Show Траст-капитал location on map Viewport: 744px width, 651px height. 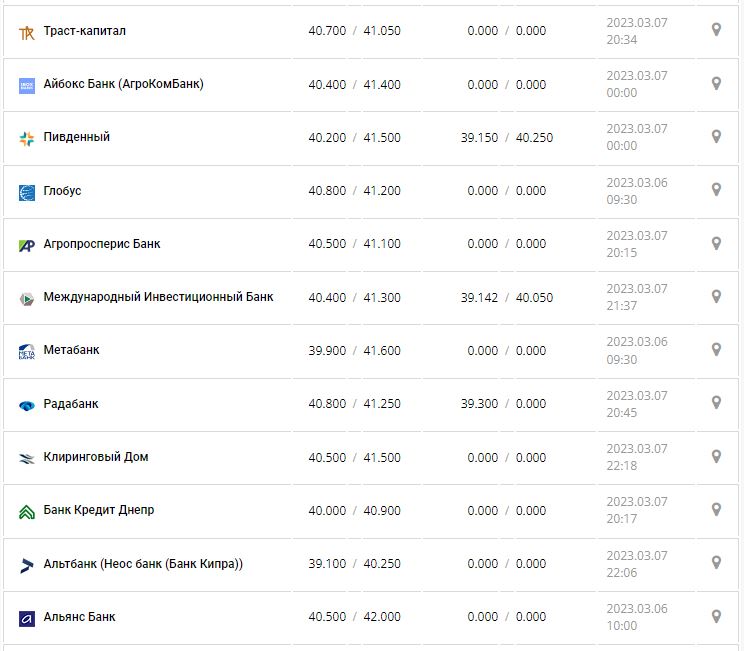[716, 30]
